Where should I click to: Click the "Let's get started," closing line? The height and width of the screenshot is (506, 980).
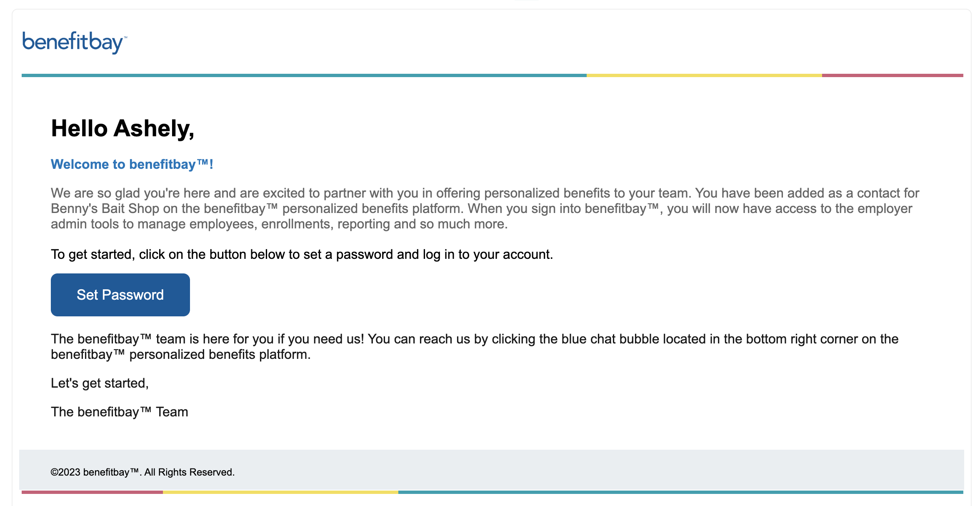pos(100,383)
